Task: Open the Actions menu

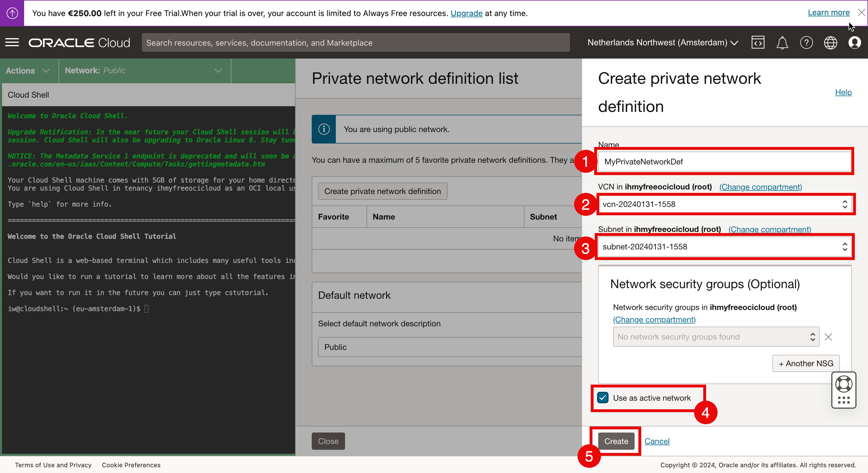Action: pos(28,70)
